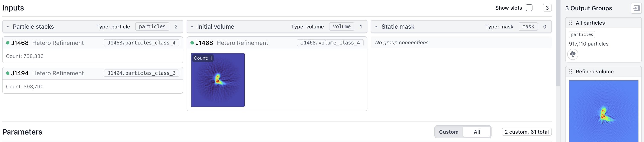
Task: Collapse the Particle stacks group
Action: pos(8,27)
